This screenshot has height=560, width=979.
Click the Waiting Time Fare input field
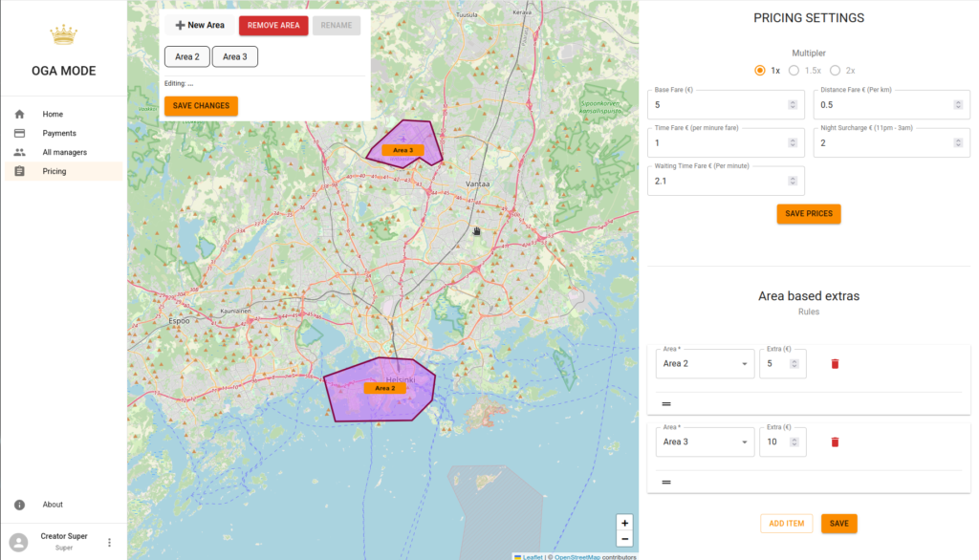point(717,182)
